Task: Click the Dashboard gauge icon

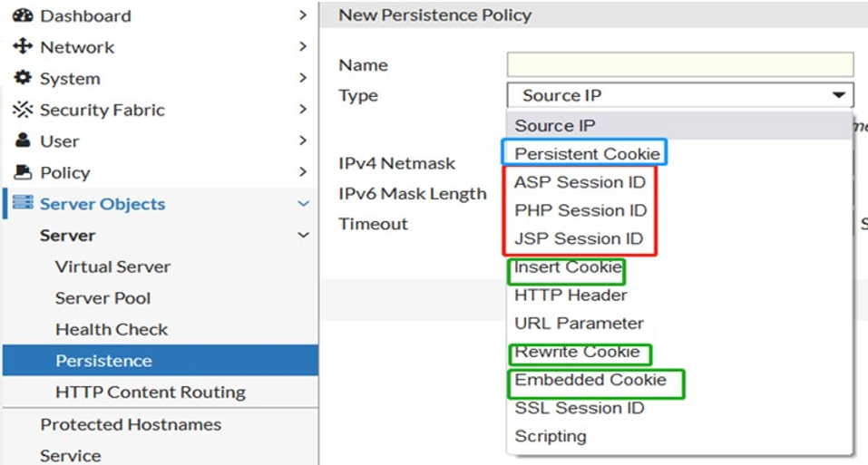Action: pos(23,15)
